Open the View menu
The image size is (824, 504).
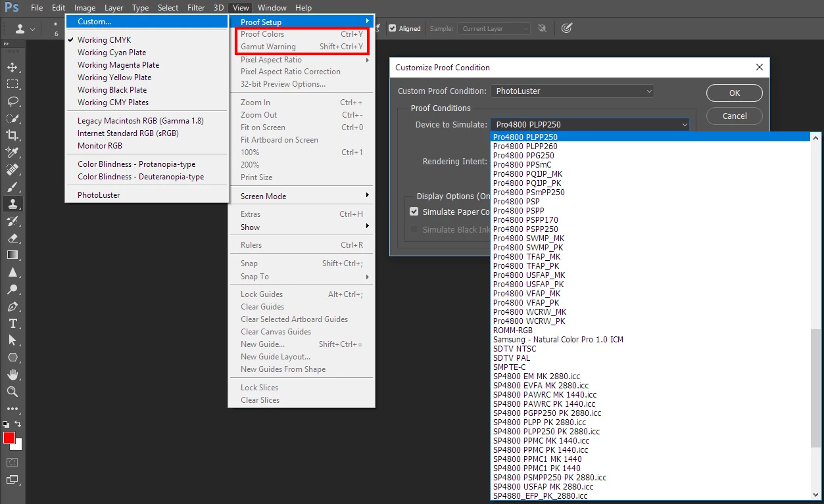pyautogui.click(x=241, y=8)
